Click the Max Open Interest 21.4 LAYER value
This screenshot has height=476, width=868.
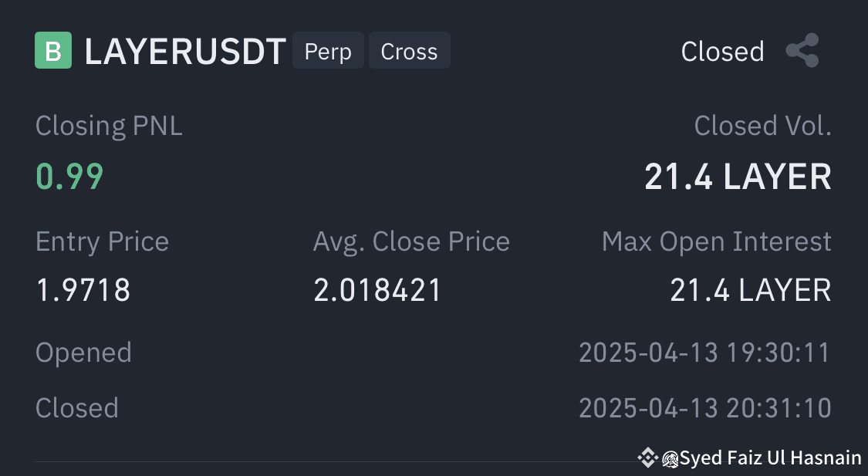751,291
